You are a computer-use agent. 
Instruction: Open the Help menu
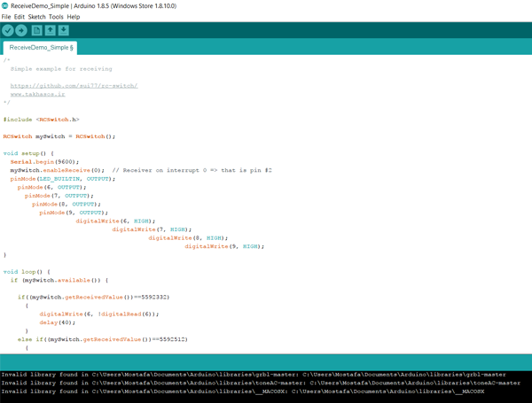74,17
